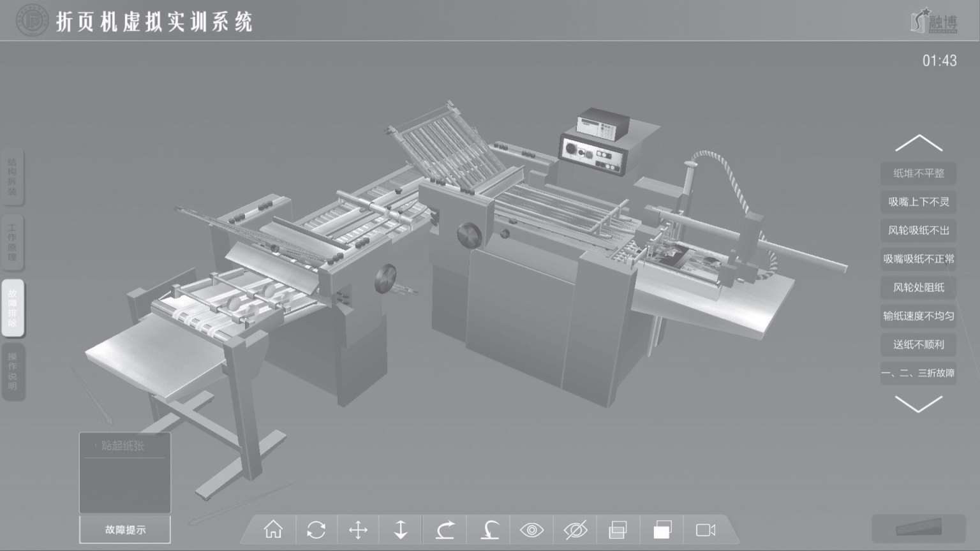Select the rotate view tool

pyautogui.click(x=316, y=529)
